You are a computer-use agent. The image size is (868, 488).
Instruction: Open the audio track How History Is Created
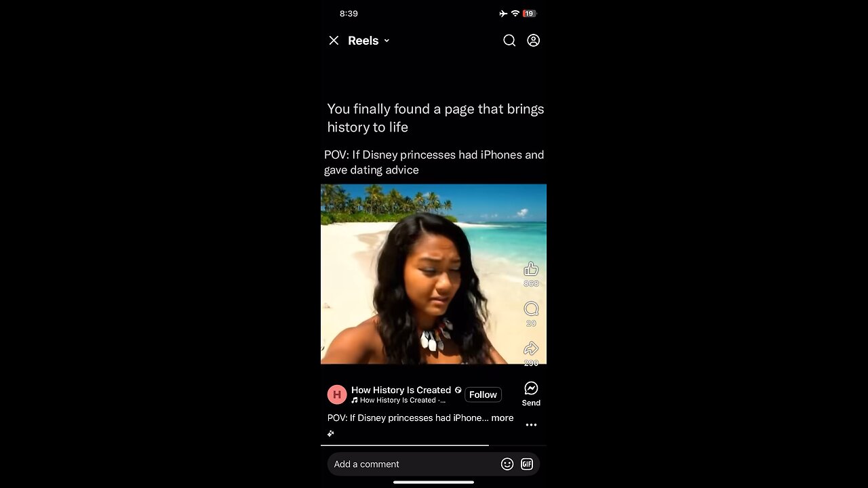(x=399, y=401)
